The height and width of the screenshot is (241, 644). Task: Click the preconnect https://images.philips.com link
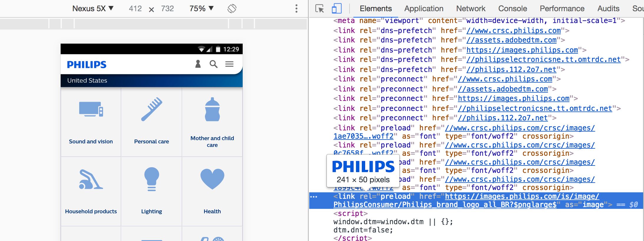514,99
